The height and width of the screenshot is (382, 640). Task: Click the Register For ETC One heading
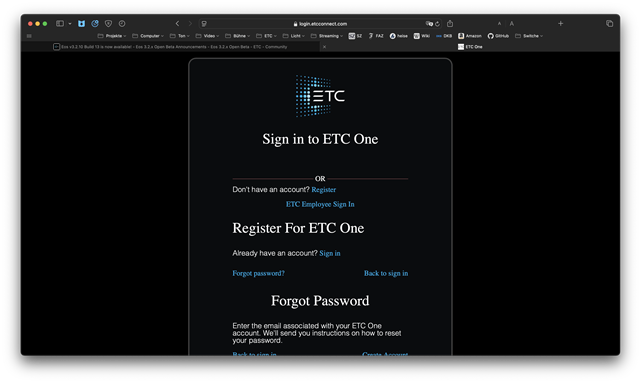click(298, 228)
